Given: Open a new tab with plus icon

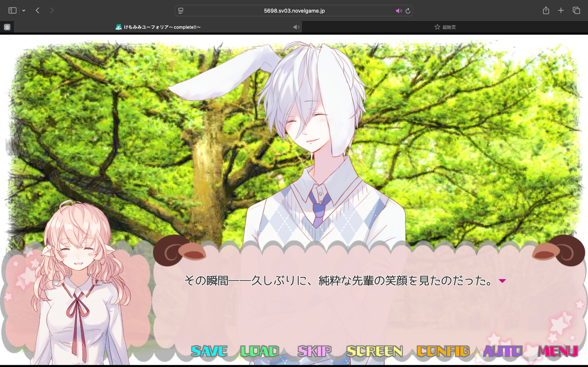Looking at the screenshot, I should (561, 11).
